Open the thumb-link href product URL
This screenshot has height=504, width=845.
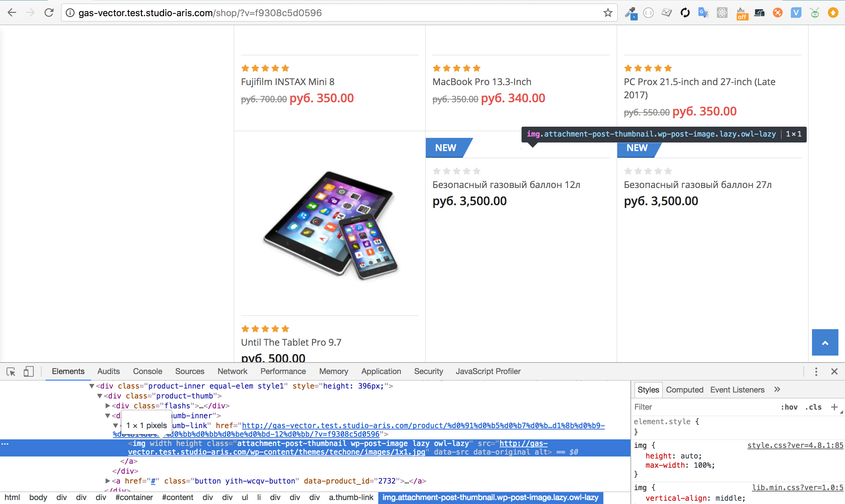tap(358, 430)
